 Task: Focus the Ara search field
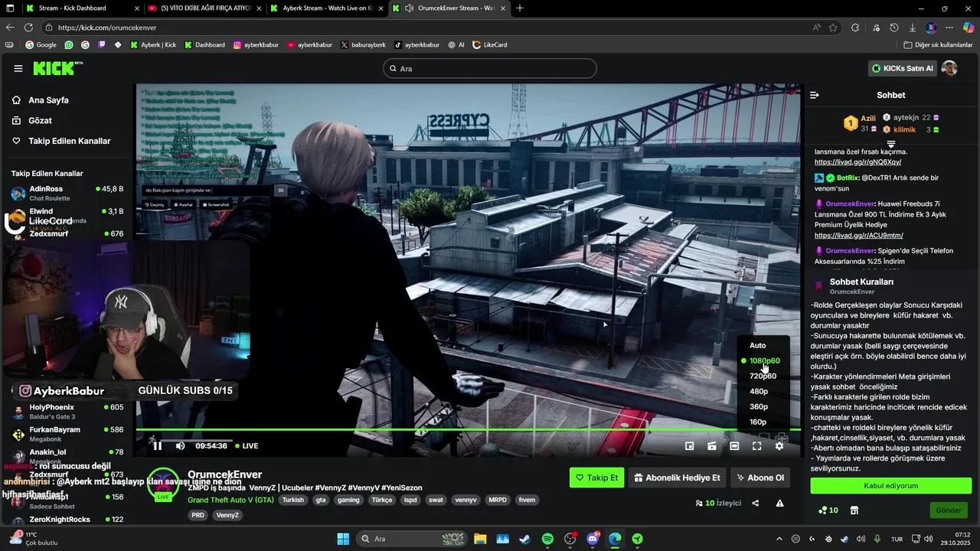click(489, 68)
